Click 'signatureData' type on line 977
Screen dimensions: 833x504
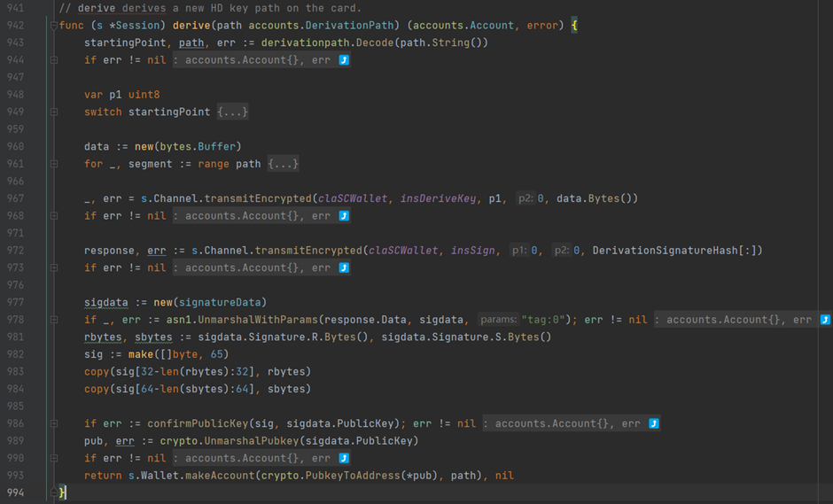tap(220, 303)
